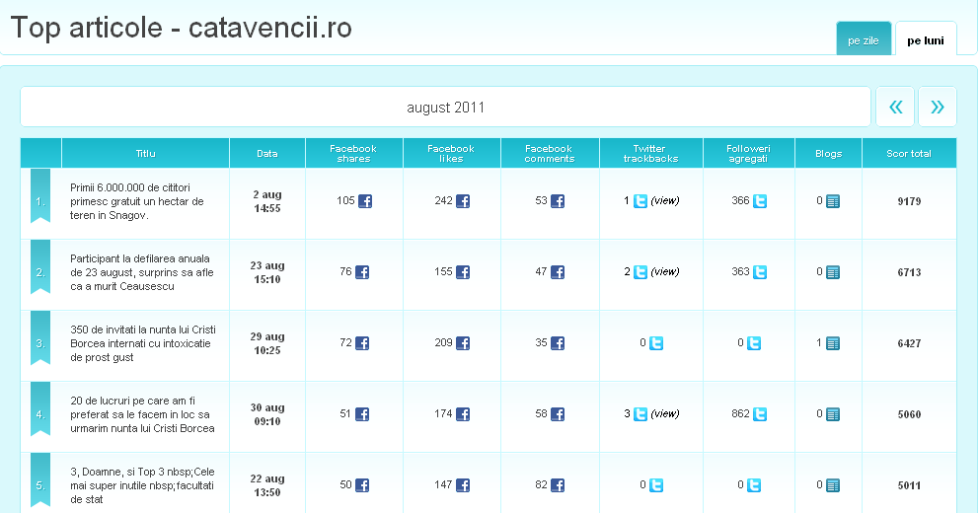Click Blogs icon in row 3
The height and width of the screenshot is (513, 980).
coord(833,343)
